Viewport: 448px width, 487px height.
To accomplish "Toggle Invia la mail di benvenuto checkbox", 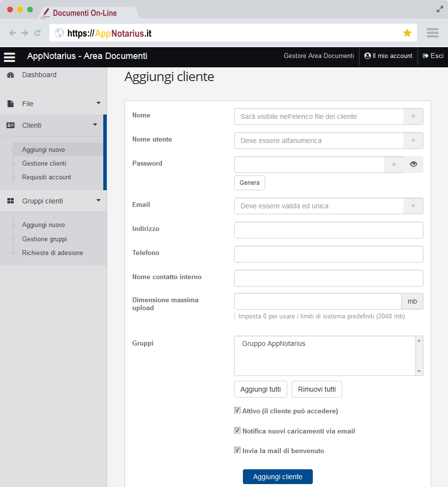I will click(238, 450).
